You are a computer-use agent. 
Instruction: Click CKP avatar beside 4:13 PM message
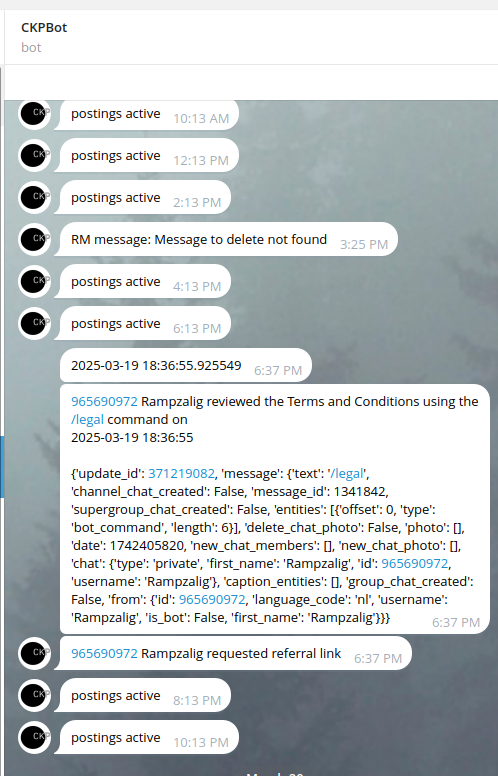pos(34,282)
